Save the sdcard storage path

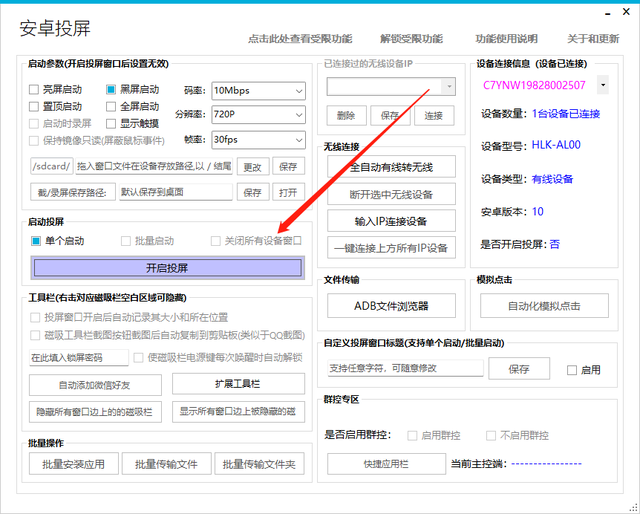pos(288,166)
